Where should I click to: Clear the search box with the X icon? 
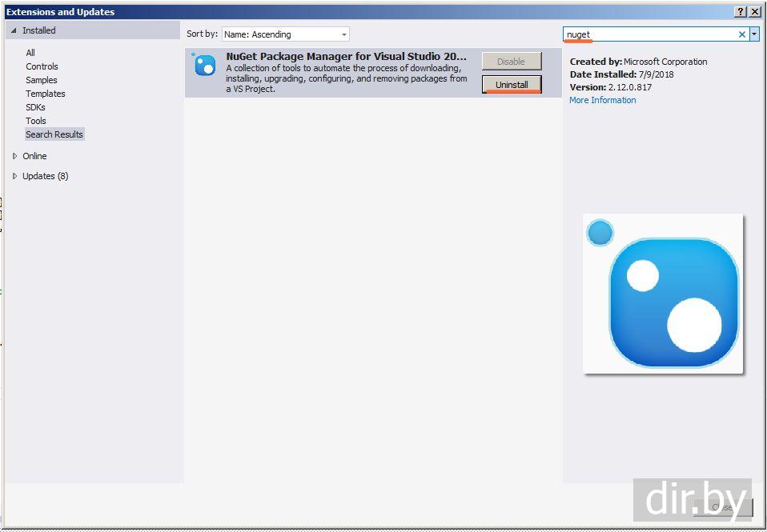741,34
